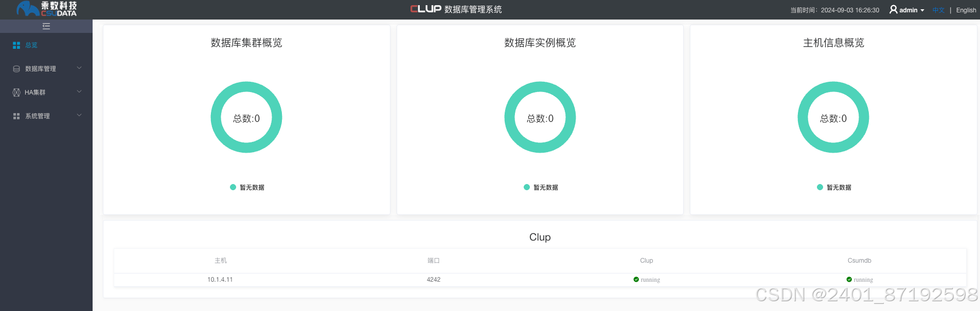Expand the 数据库管理 menu chevron
Screen dimensions: 980x311
pos(79,68)
